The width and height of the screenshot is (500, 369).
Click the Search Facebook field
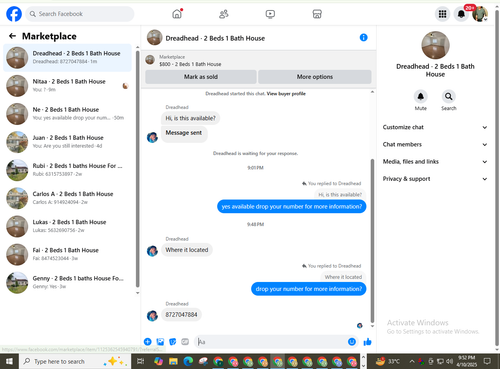click(x=80, y=14)
